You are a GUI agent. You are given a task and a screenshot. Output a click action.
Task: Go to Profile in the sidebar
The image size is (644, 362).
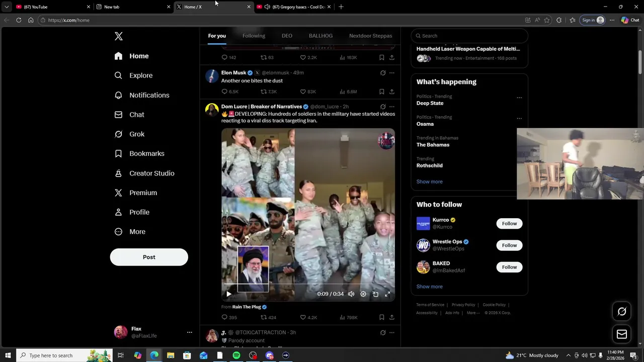coord(132,212)
